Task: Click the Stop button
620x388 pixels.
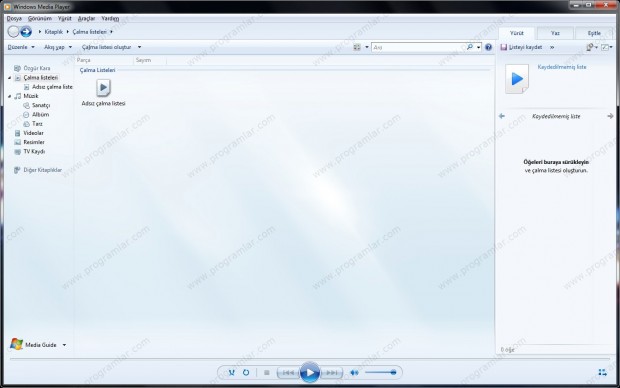Action: [x=267, y=373]
